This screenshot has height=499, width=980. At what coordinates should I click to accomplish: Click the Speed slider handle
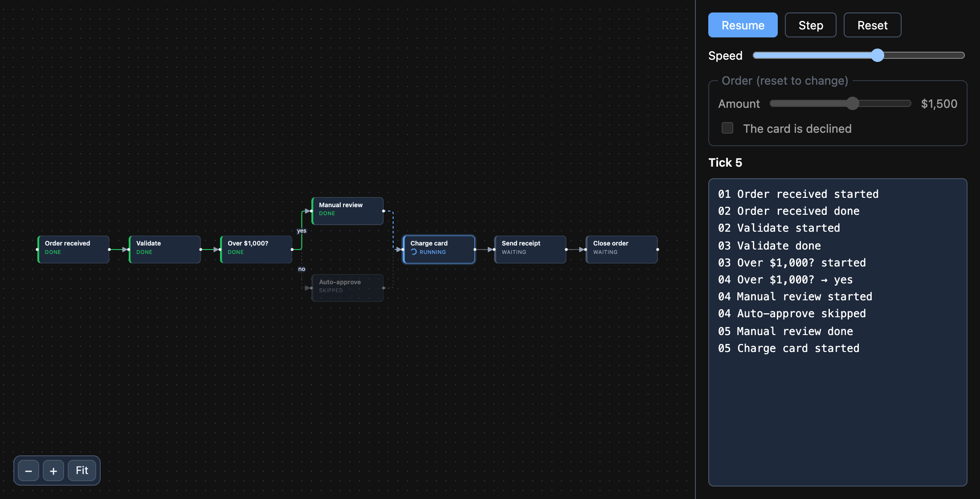(x=878, y=55)
